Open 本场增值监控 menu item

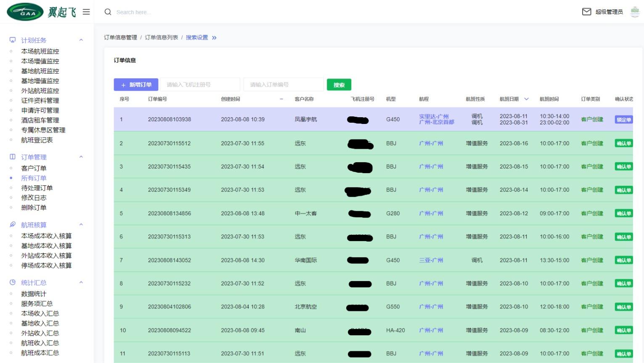[40, 61]
